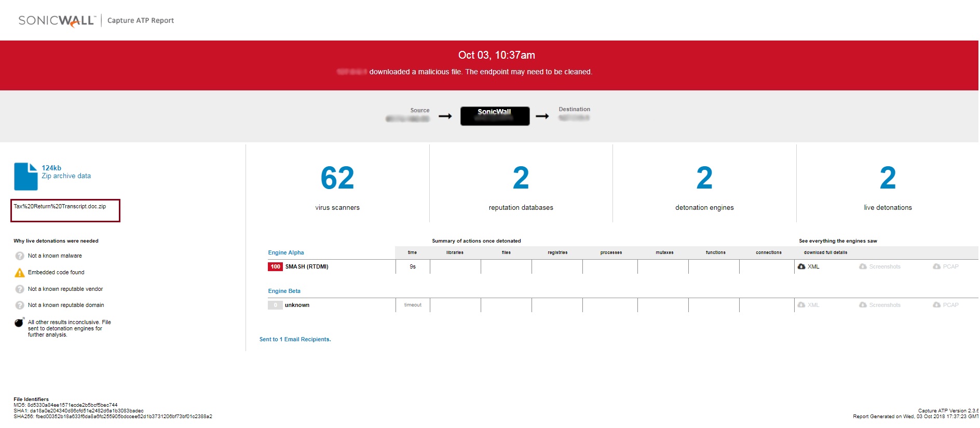Click the See everything the engines saw heading
Screen dimensions: 980x428
click(838, 241)
